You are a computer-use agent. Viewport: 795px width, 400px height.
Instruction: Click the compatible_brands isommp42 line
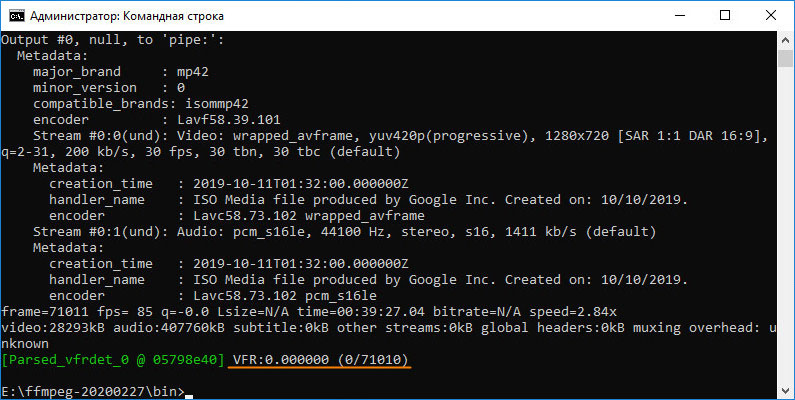[141, 103]
